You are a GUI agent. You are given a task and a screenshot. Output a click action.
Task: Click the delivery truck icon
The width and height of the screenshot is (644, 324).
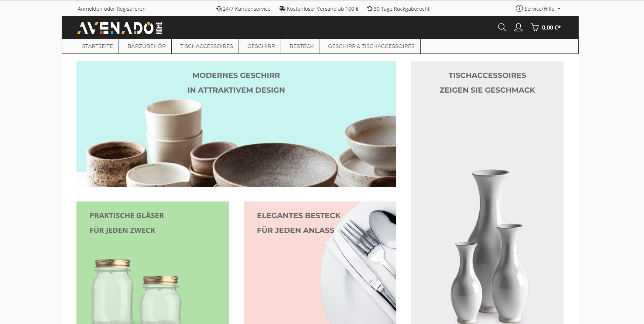pos(282,9)
